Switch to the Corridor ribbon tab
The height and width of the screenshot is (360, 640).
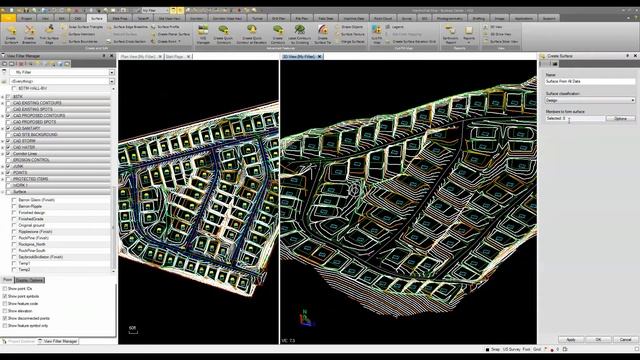196,18
